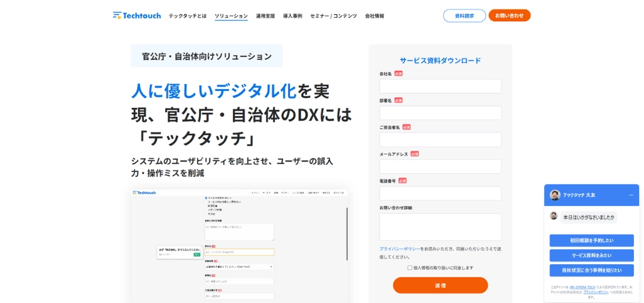Focus the 会社名 input field
The image size is (644, 303).
440,86
